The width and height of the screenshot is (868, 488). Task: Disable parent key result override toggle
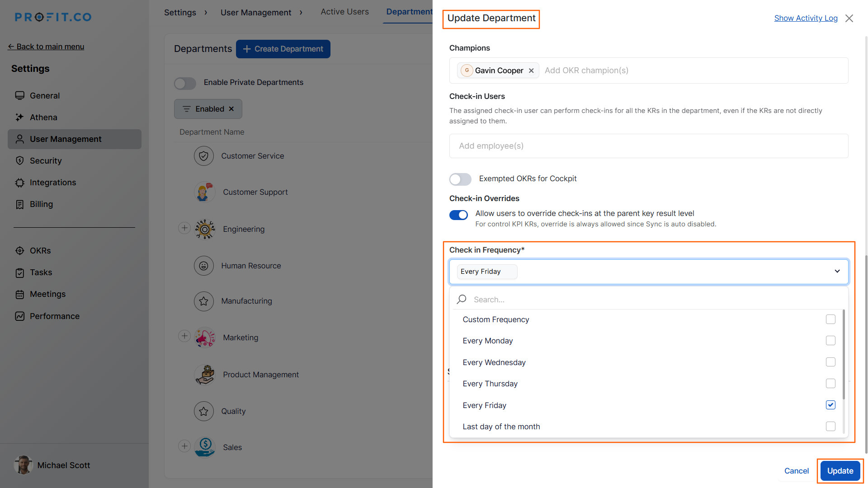(458, 215)
